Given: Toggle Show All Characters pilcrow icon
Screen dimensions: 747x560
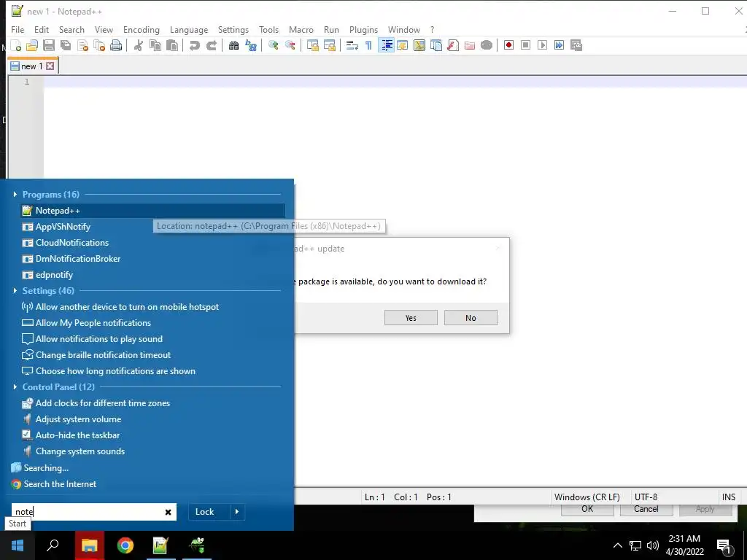Looking at the screenshot, I should click(x=368, y=45).
